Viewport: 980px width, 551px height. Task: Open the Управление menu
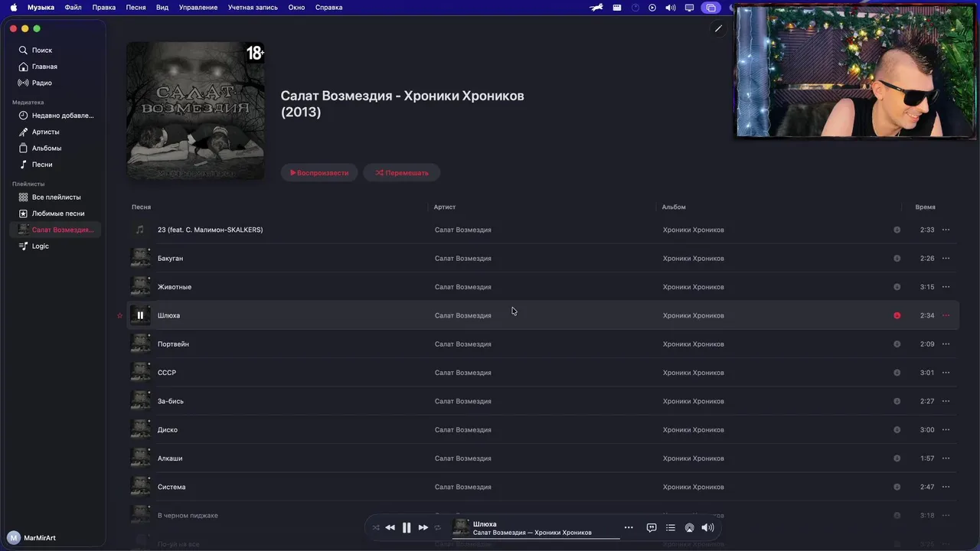[198, 8]
